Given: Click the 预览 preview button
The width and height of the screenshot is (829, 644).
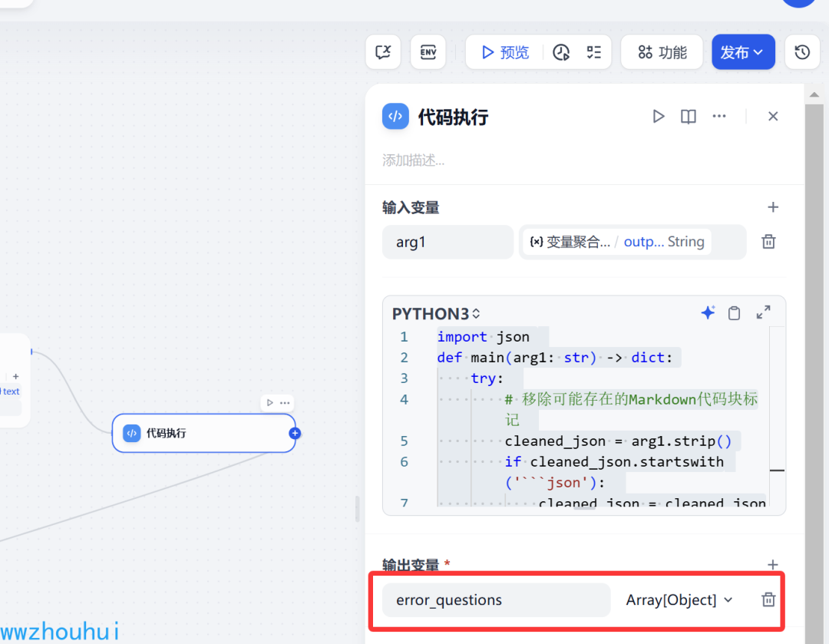Looking at the screenshot, I should [x=504, y=52].
